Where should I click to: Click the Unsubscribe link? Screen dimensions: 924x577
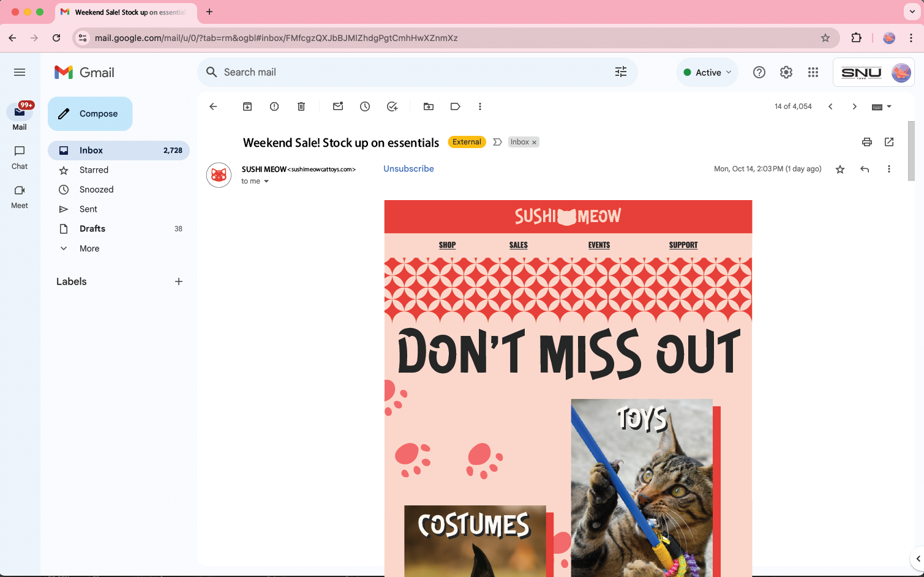click(408, 169)
